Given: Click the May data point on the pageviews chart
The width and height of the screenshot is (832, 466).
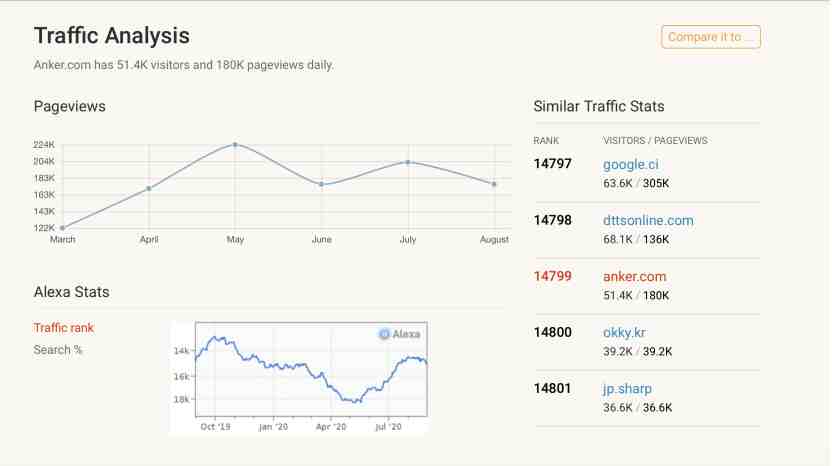Looking at the screenshot, I should [x=235, y=144].
